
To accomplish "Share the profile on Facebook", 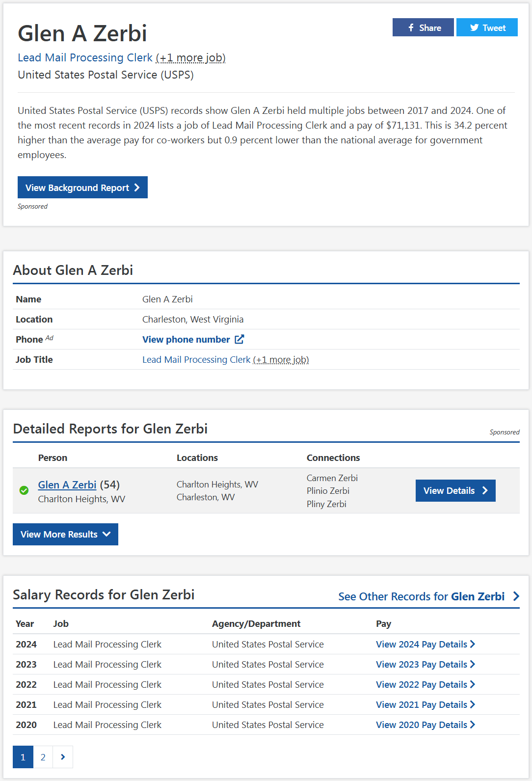I will coord(423,27).
